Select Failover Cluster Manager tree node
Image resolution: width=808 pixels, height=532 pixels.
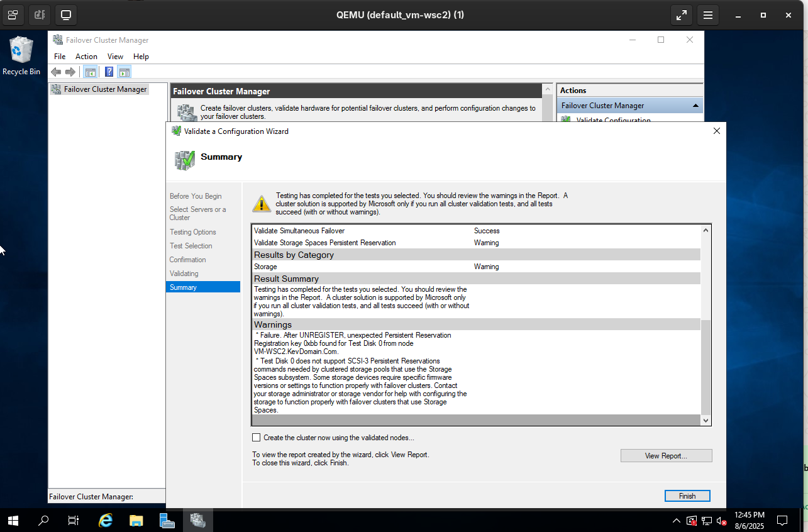click(x=105, y=89)
